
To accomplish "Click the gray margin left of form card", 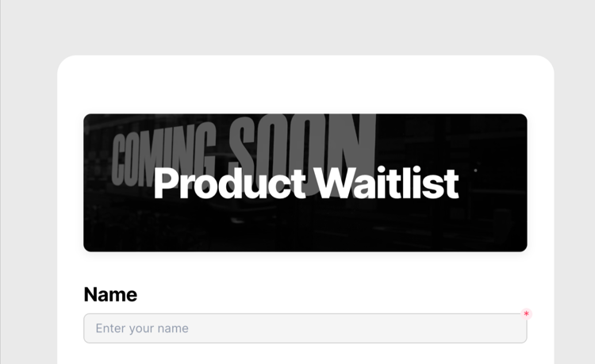I will pos(29,209).
